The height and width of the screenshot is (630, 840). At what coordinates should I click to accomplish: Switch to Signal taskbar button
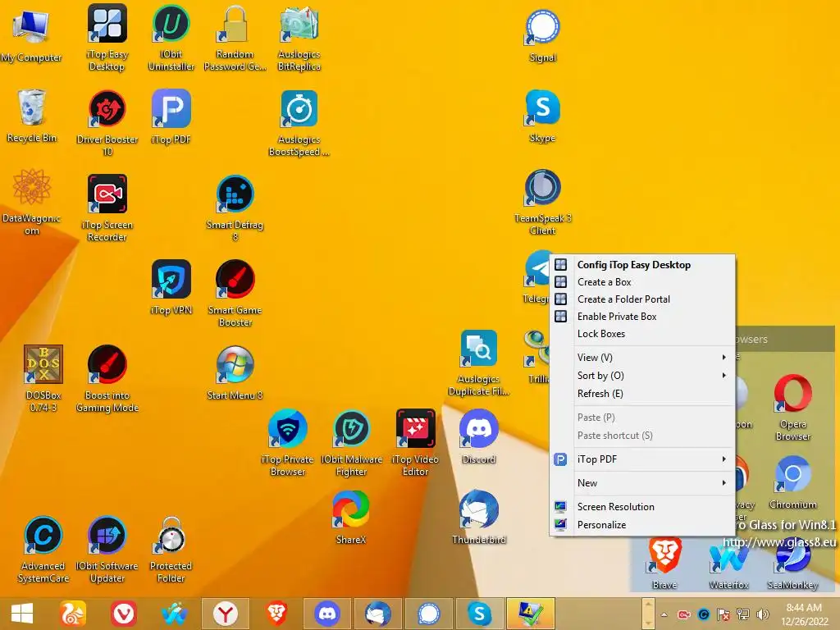pyautogui.click(x=428, y=614)
